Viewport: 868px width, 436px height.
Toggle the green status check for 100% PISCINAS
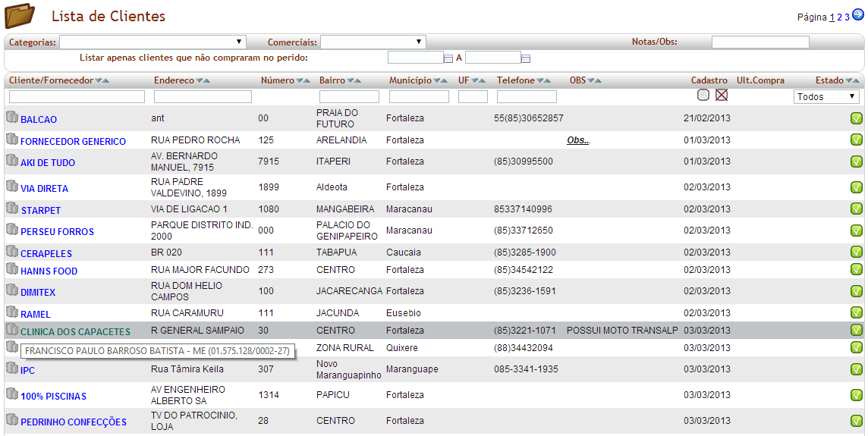pyautogui.click(x=857, y=395)
